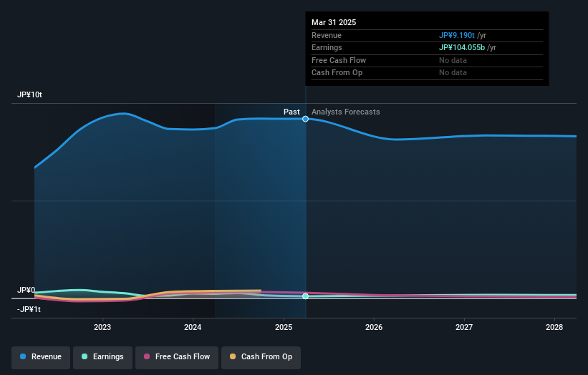This screenshot has width=588, height=375.
Task: Click the teal Earnings legend dot
Action: tap(85, 356)
